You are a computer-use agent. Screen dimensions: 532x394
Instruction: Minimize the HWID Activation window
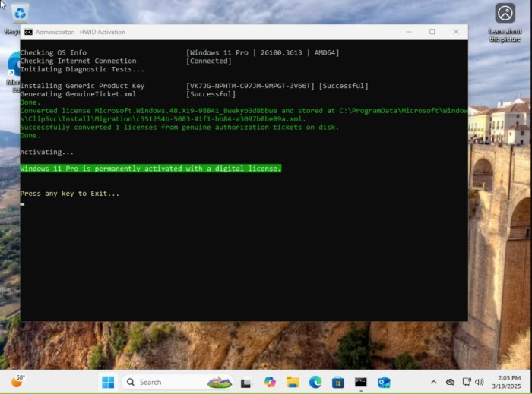[409, 32]
